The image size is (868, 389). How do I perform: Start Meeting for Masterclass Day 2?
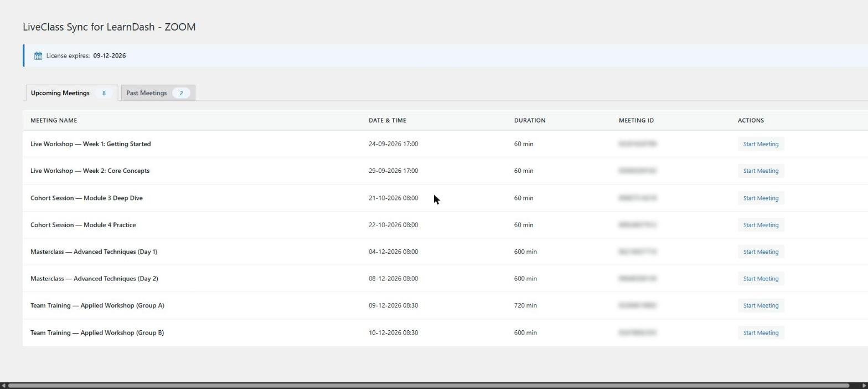pos(761,279)
